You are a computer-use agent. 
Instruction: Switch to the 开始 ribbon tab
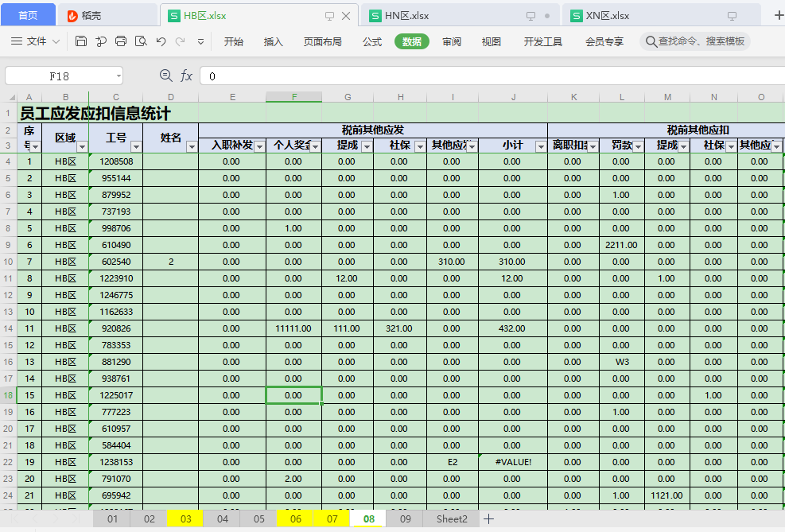[x=233, y=41]
